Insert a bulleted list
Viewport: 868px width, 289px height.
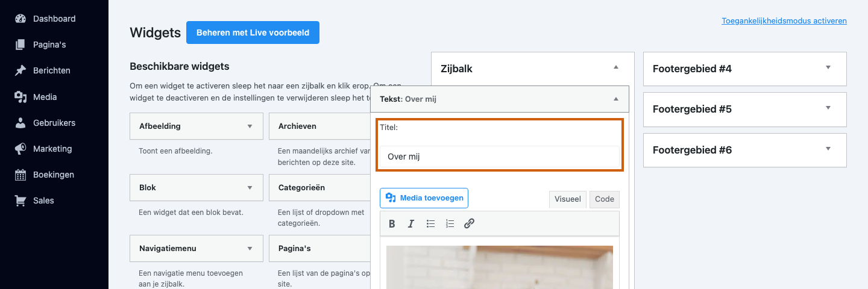(430, 223)
